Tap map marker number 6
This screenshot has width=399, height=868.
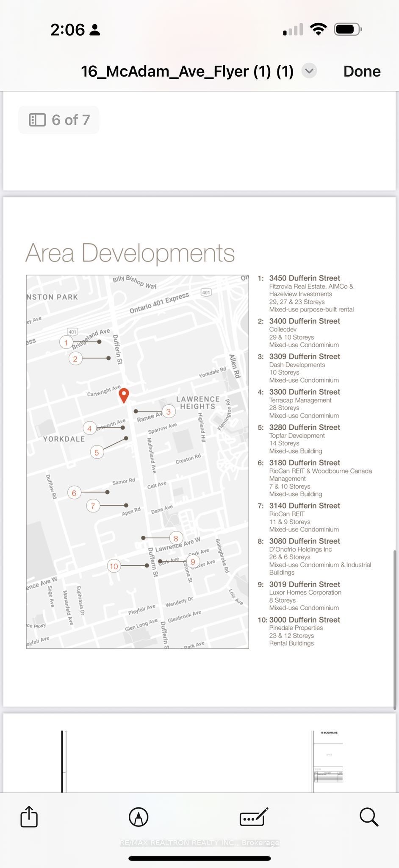point(74,493)
